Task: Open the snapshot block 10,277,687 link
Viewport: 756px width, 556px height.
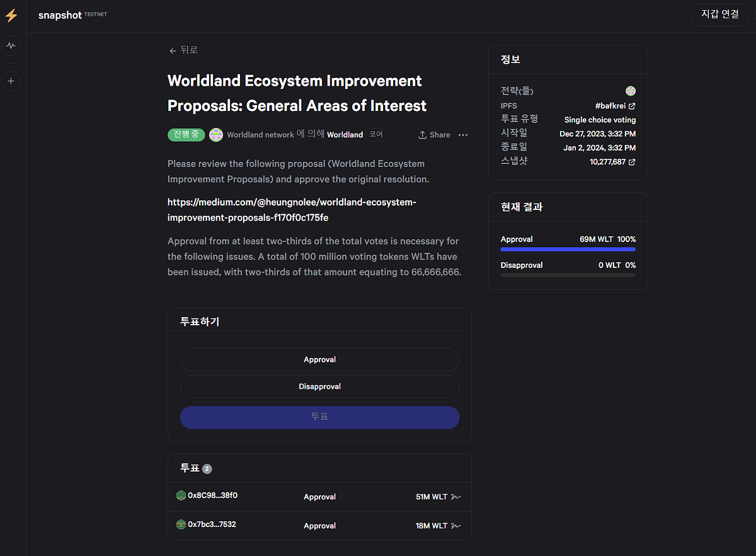Action: [612, 162]
